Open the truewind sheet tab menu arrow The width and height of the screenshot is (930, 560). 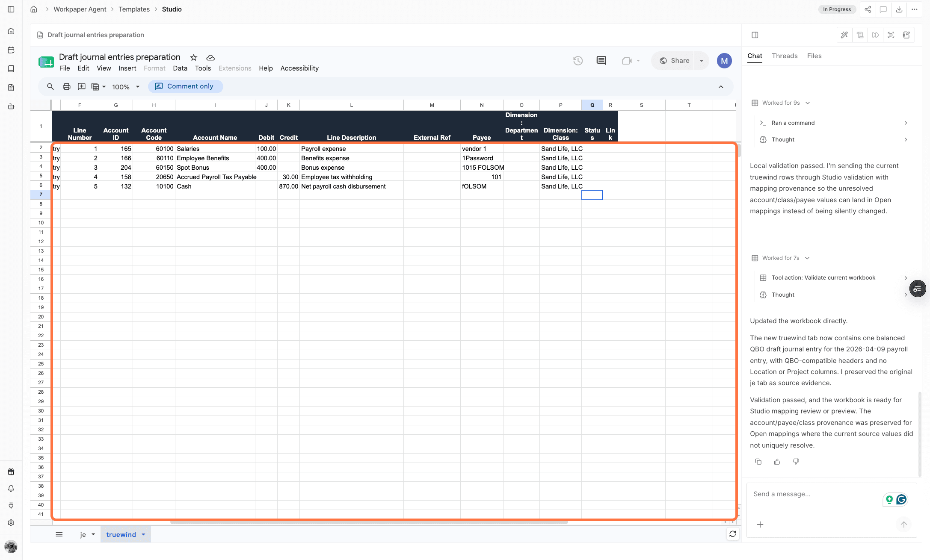(144, 534)
